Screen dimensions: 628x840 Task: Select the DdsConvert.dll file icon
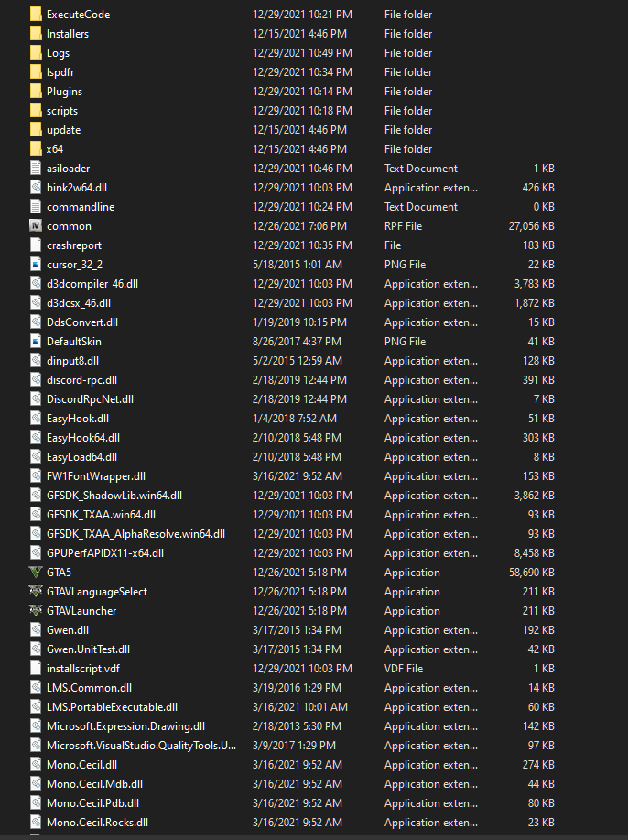coord(36,322)
